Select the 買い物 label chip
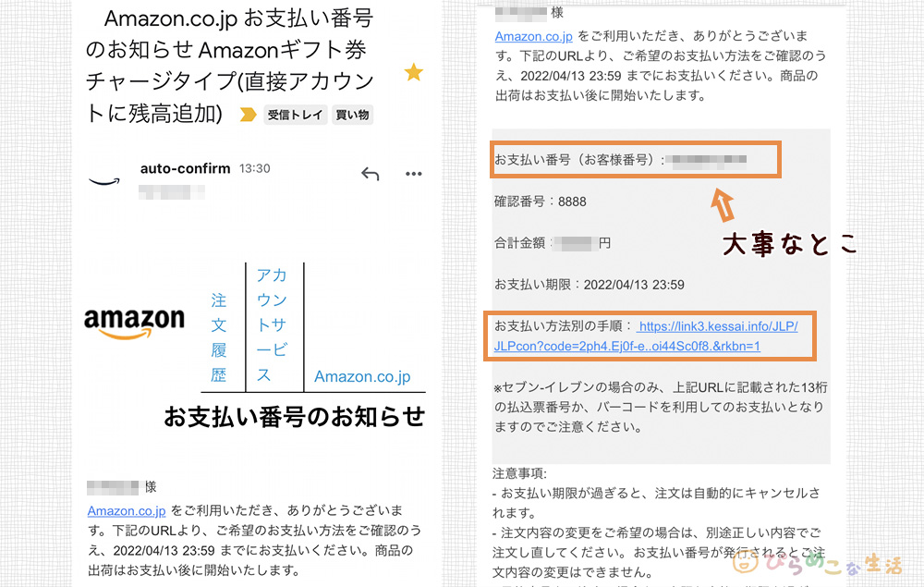 point(352,115)
